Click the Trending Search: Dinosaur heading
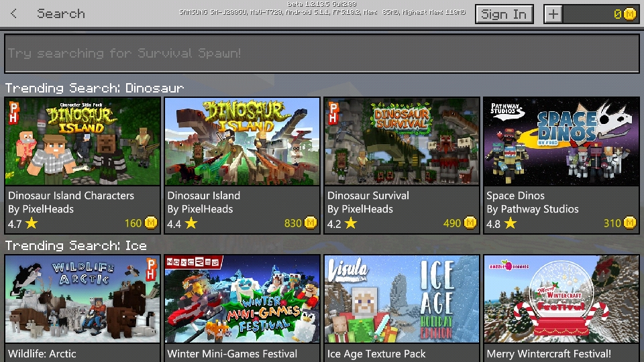This screenshot has width=644, height=362. point(95,88)
